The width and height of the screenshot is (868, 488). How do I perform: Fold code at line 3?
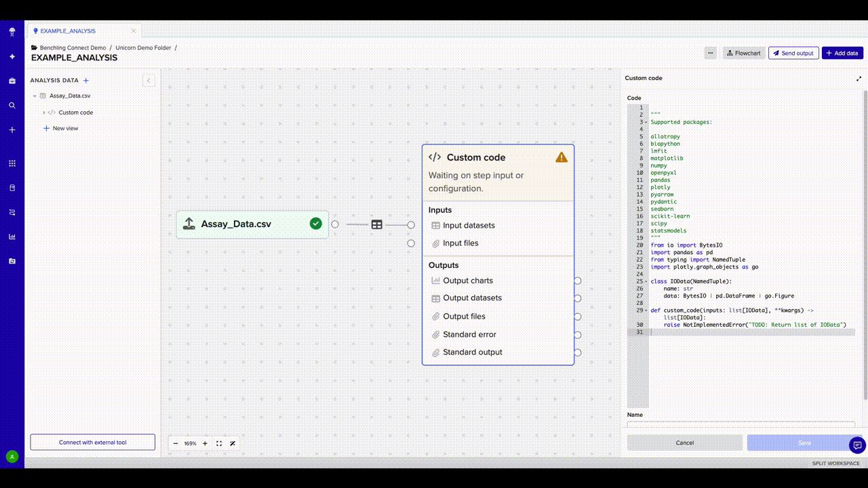pos(646,122)
